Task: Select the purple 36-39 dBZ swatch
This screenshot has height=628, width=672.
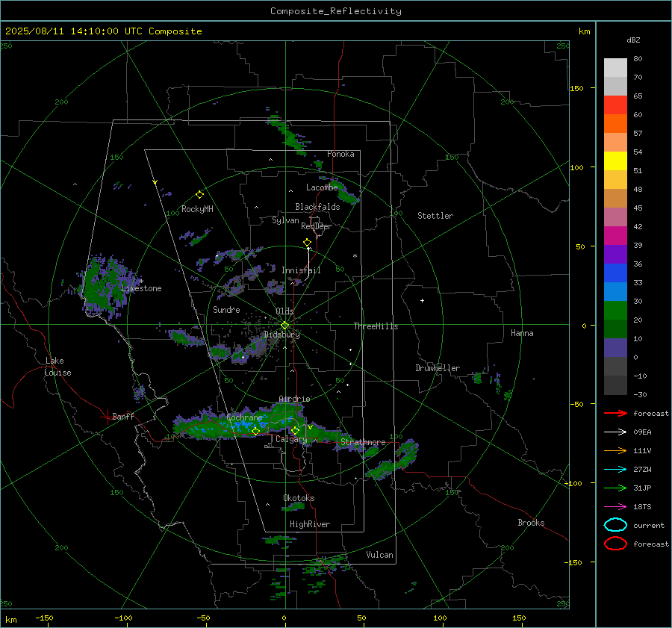Action: [615, 254]
